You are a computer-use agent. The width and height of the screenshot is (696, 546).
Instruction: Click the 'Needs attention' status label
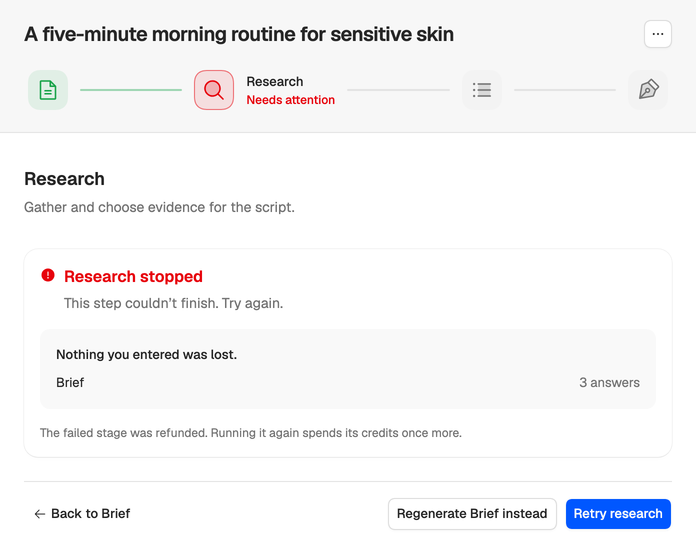[x=290, y=100]
